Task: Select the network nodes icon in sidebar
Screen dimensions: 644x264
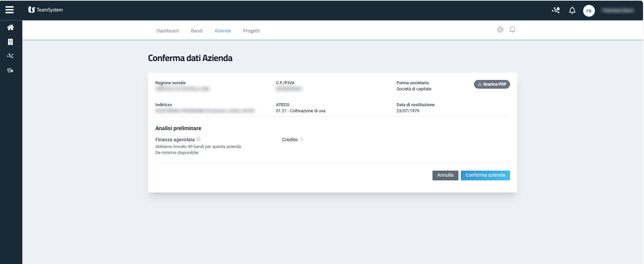Action: (10, 56)
